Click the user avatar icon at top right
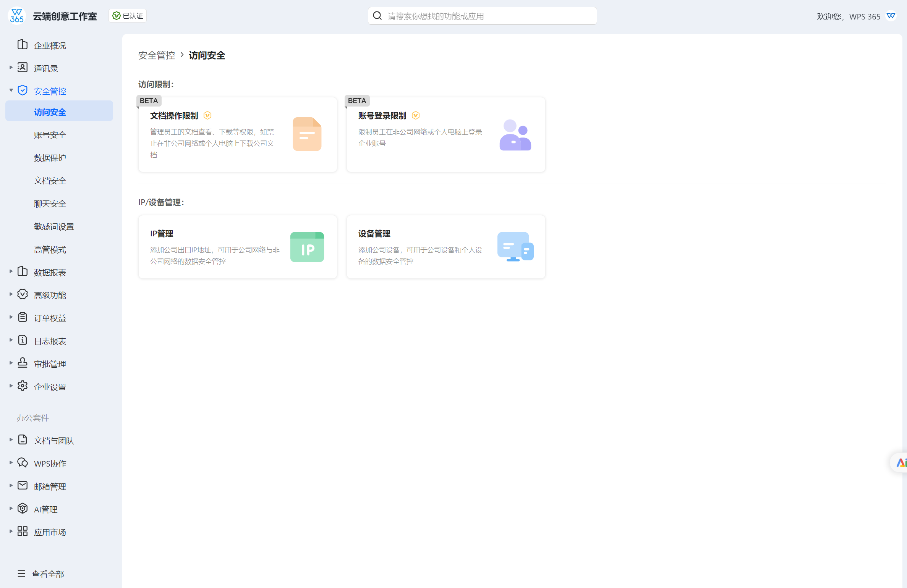This screenshot has height=588, width=907. (891, 16)
